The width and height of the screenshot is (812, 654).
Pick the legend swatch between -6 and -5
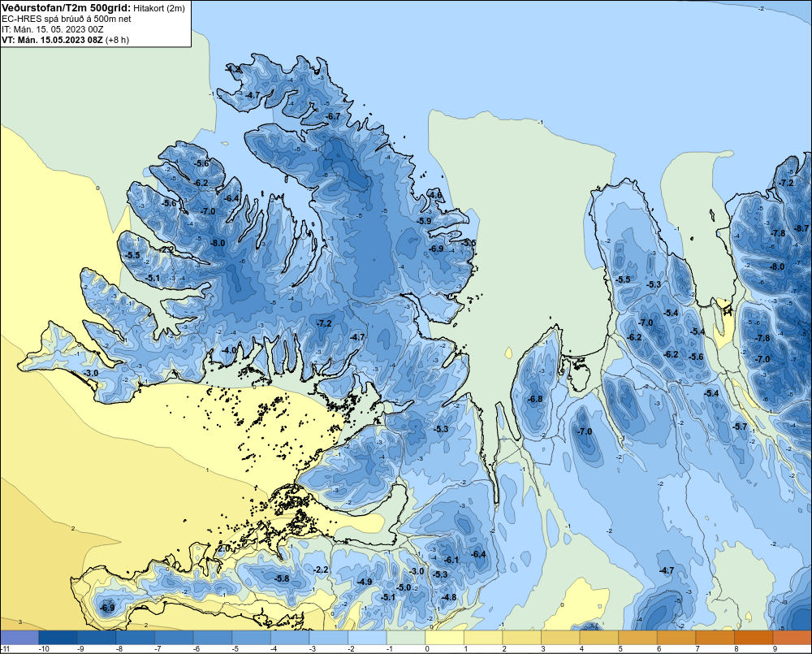tap(213, 637)
